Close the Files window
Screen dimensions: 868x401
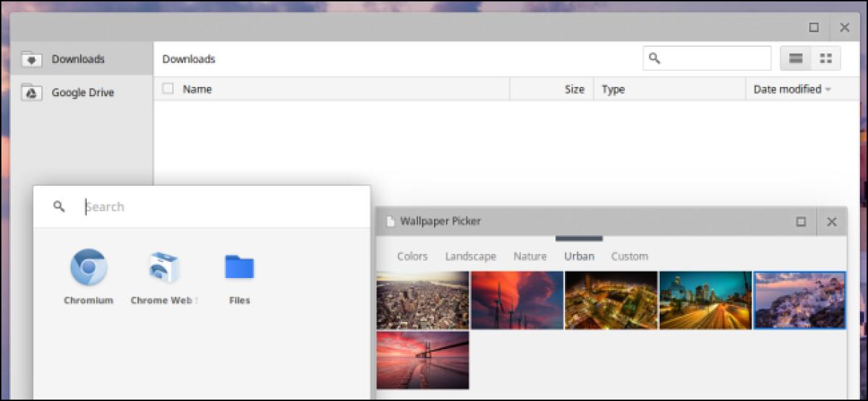pyautogui.click(x=844, y=28)
